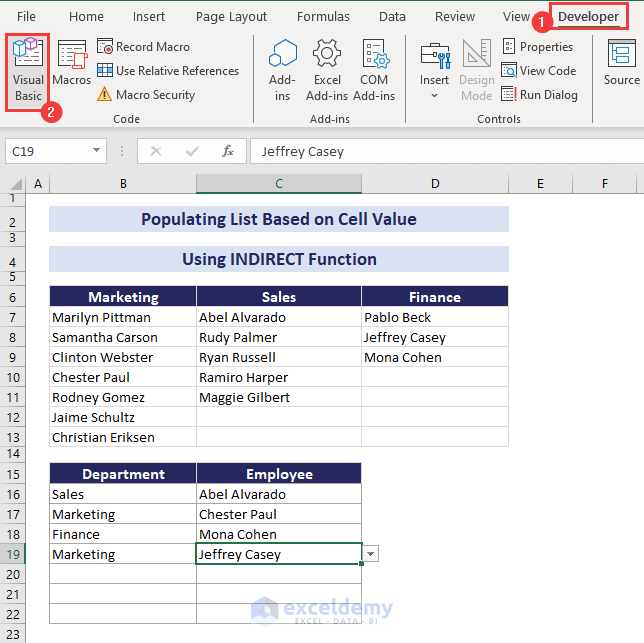
Task: Select column B header
Action: pos(123,184)
